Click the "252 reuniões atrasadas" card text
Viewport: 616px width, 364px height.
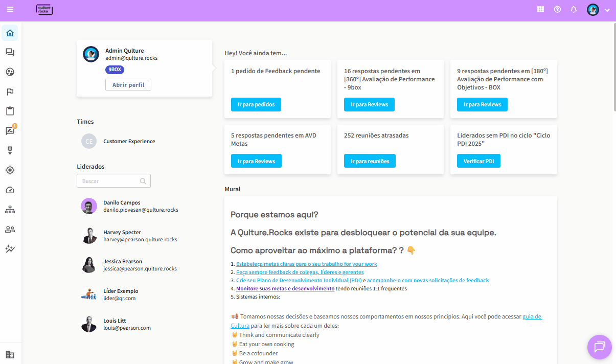click(x=376, y=135)
